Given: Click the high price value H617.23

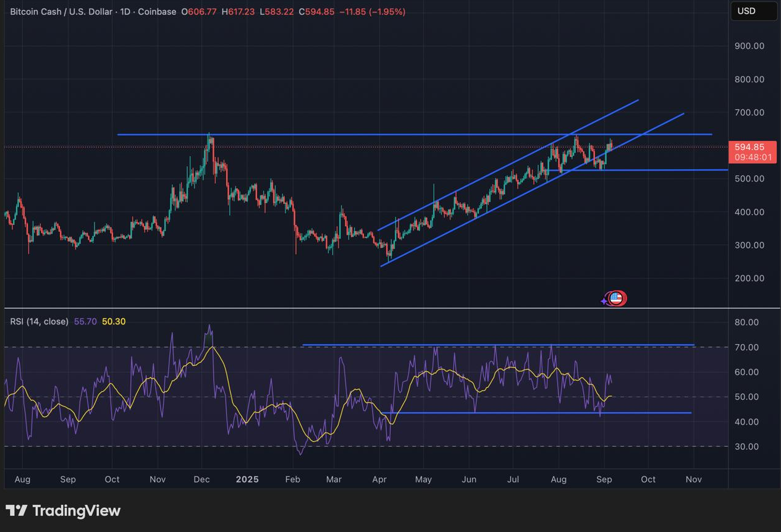Looking at the screenshot, I should click(x=237, y=12).
